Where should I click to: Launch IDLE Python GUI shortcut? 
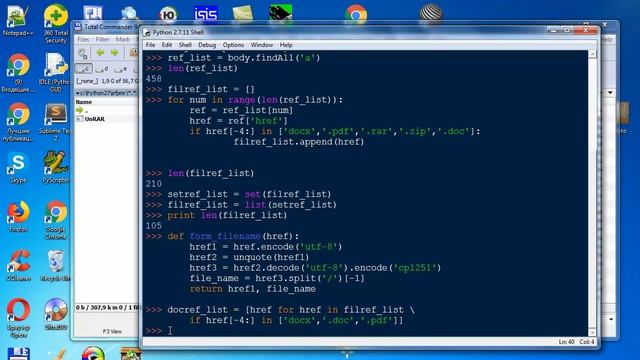pos(56,72)
